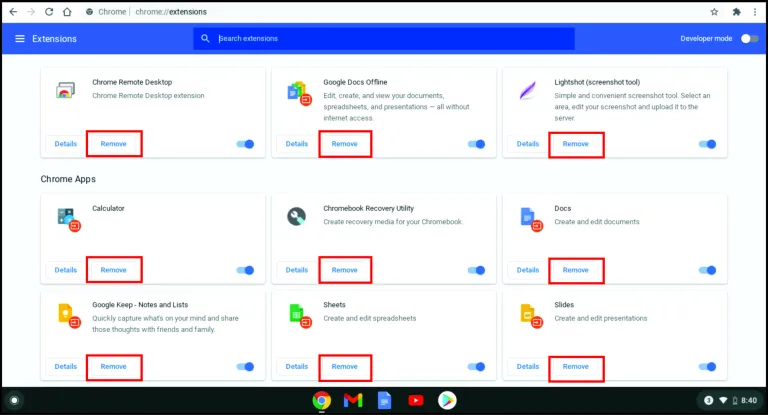Remove Chromebook Recovery Utility
Viewport: 768px width, 415px height.
(345, 270)
